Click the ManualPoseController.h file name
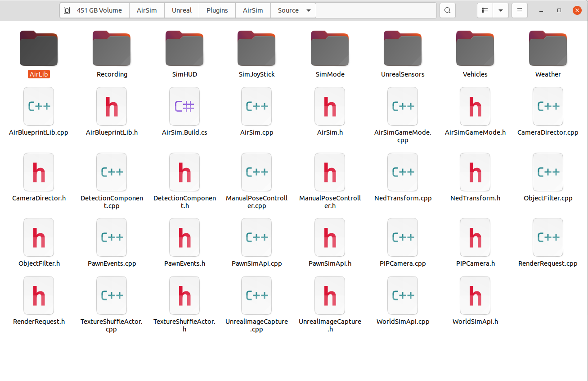The width and height of the screenshot is (588, 381). point(330,202)
